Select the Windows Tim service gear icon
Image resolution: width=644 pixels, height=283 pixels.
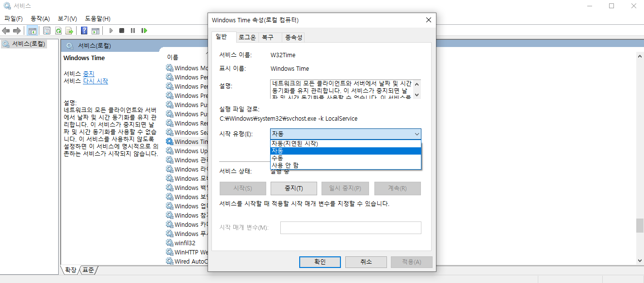(170, 141)
